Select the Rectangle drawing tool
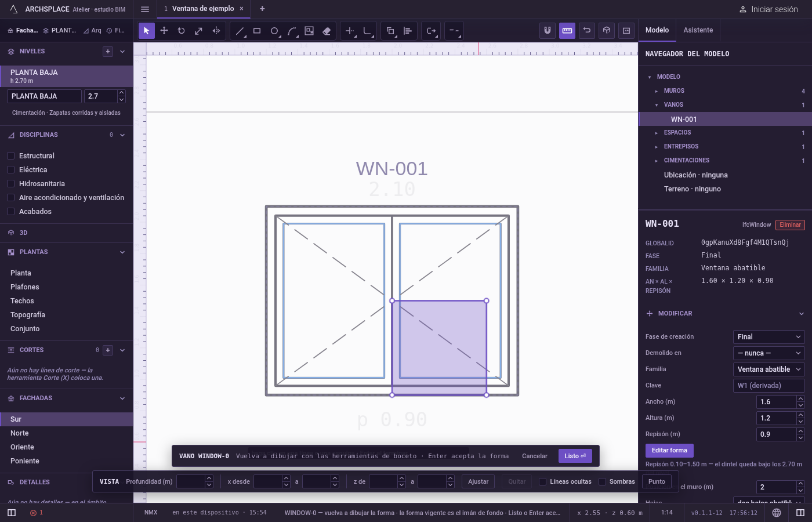 coord(257,31)
